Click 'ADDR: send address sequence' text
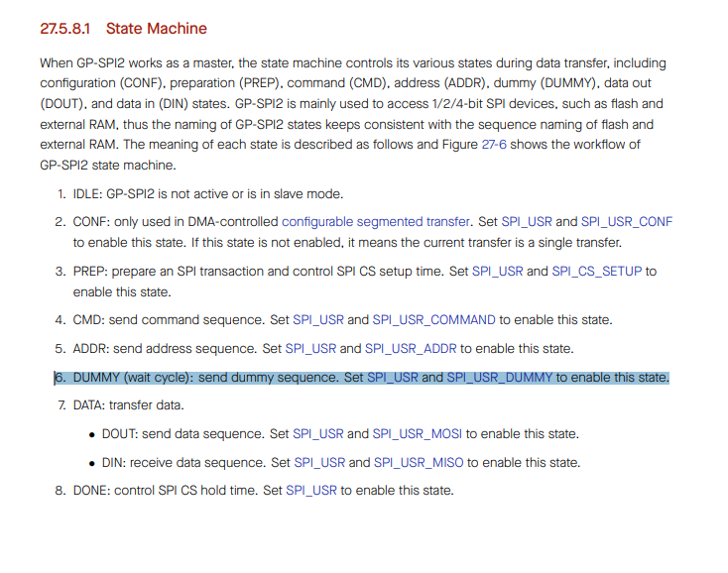The height and width of the screenshot is (573, 728). pos(165,348)
